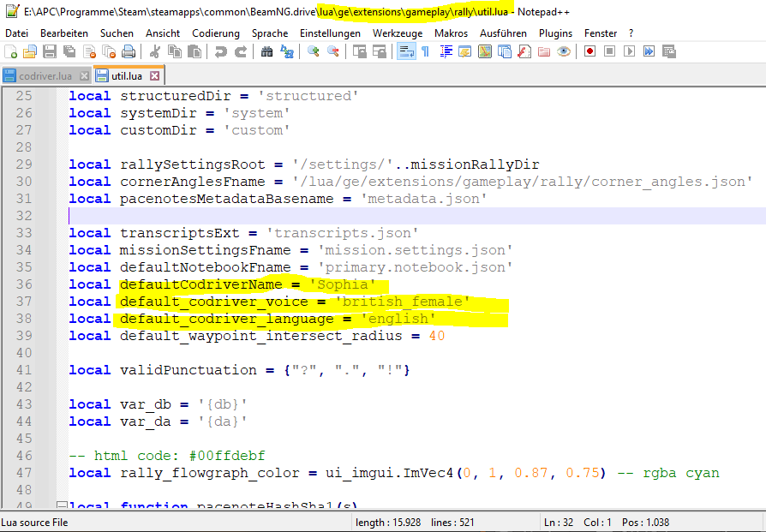Open the Ansicht menu
Viewport: 766px width, 532px height.
(163, 33)
